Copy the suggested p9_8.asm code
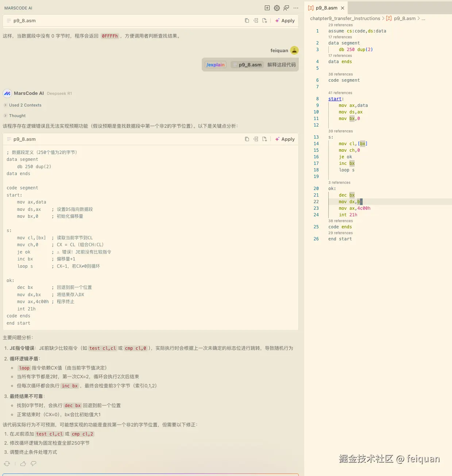Image resolution: width=452 pixels, height=476 pixels. (247, 139)
